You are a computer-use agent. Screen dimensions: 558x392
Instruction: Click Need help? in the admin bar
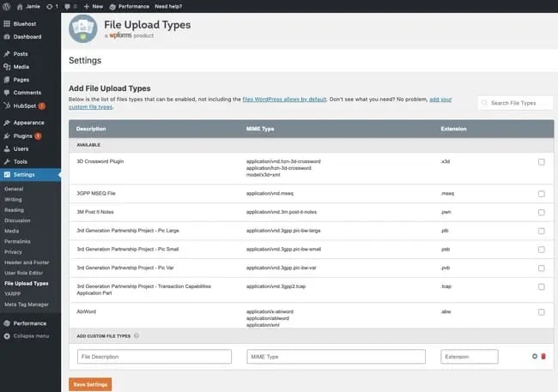click(x=168, y=6)
